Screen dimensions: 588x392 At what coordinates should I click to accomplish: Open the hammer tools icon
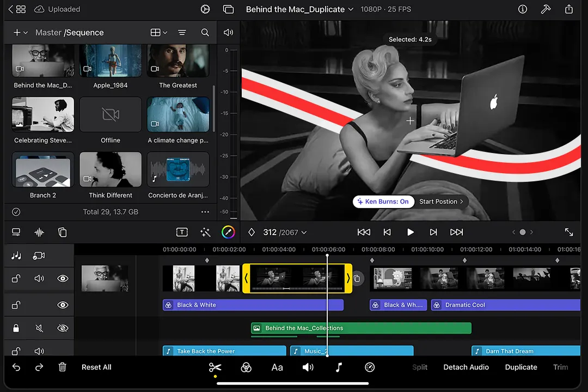click(546, 9)
